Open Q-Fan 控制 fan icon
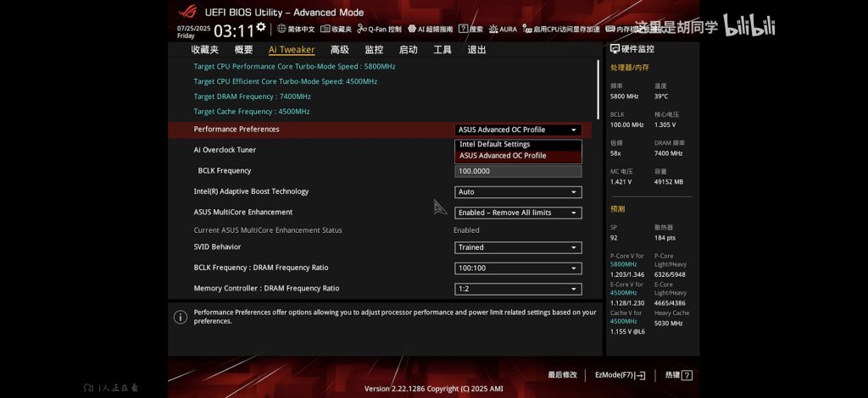The image size is (868, 398). [x=362, y=29]
